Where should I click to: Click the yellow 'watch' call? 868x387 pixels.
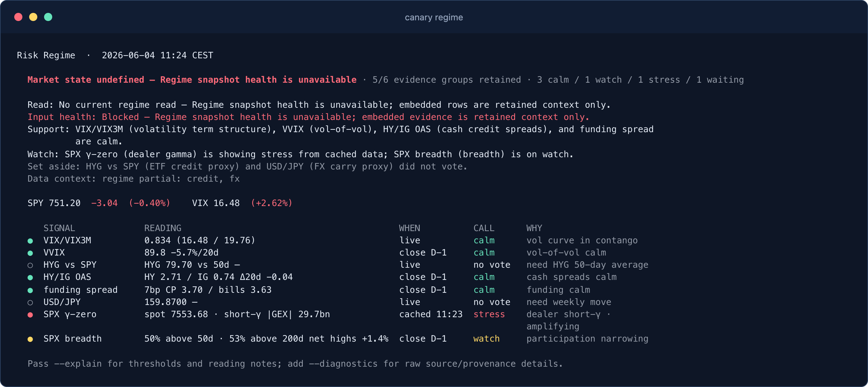[x=487, y=339]
